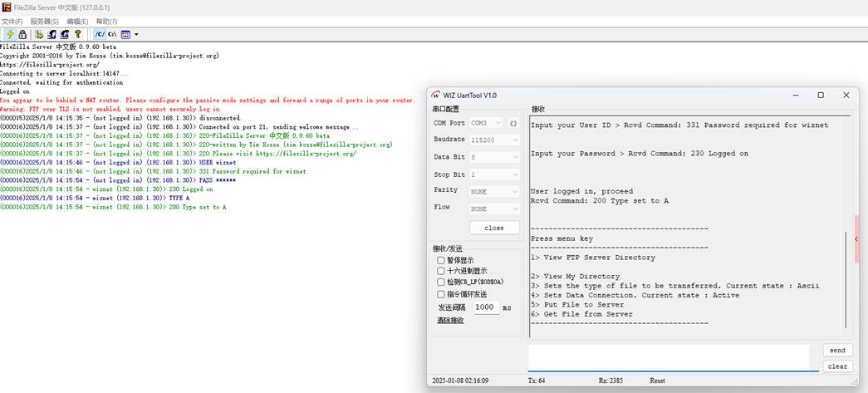Click the COM port refresh icon
Viewport: 868px width, 393px height.
tap(513, 123)
